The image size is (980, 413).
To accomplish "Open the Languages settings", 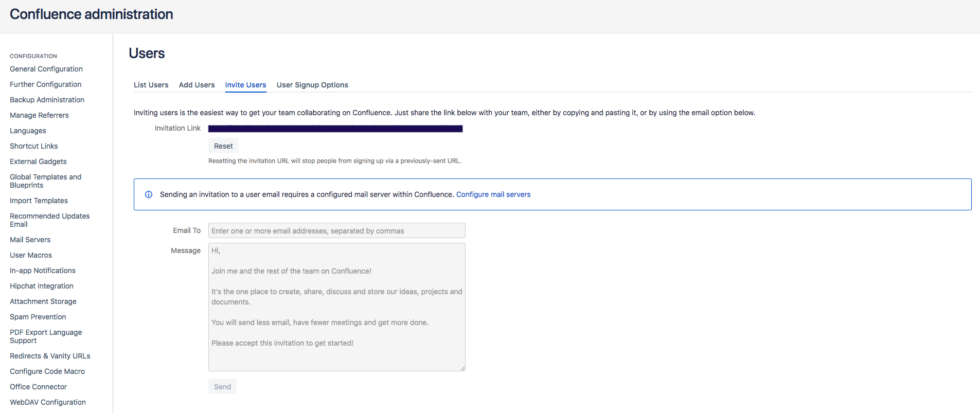I will (x=28, y=131).
